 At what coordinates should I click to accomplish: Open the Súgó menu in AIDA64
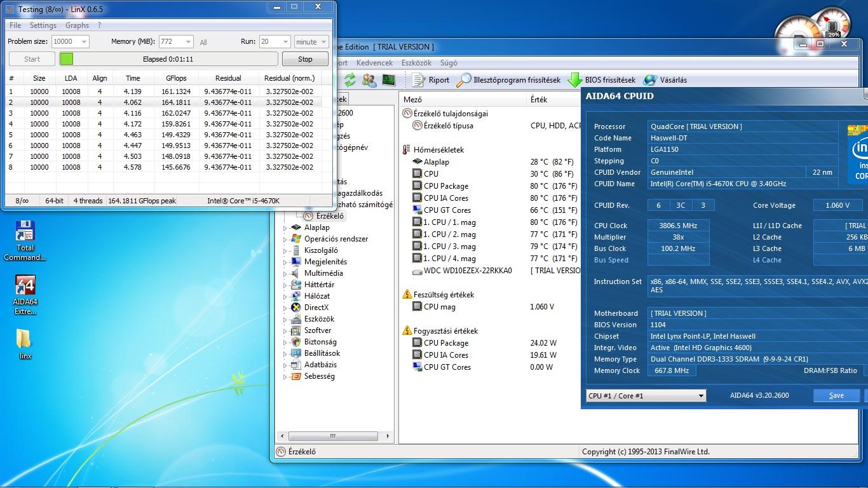pos(449,63)
